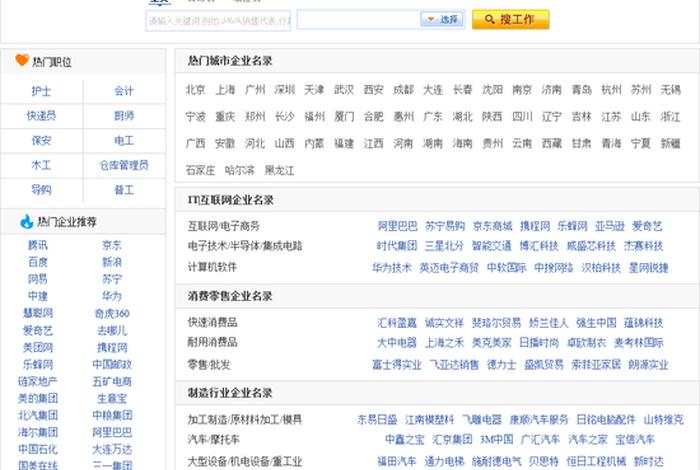Open the 奇虎360 company link
The width and height of the screenshot is (700, 470).
pos(112,313)
